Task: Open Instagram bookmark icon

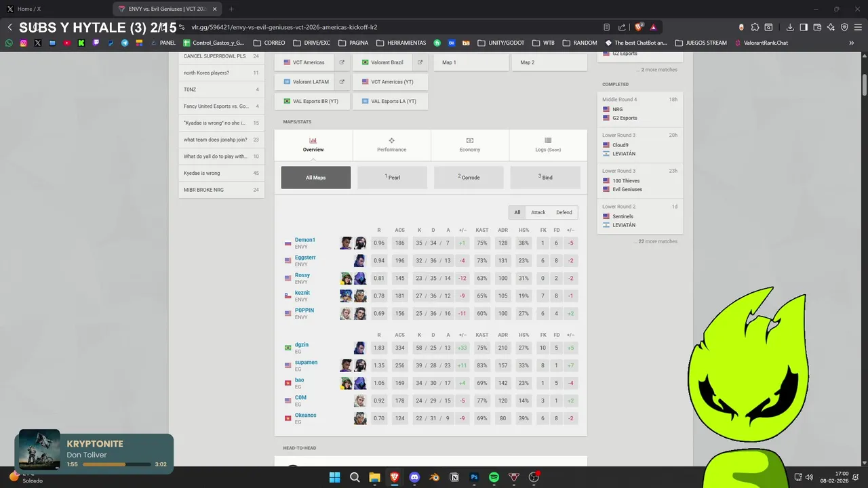Action: (23, 43)
